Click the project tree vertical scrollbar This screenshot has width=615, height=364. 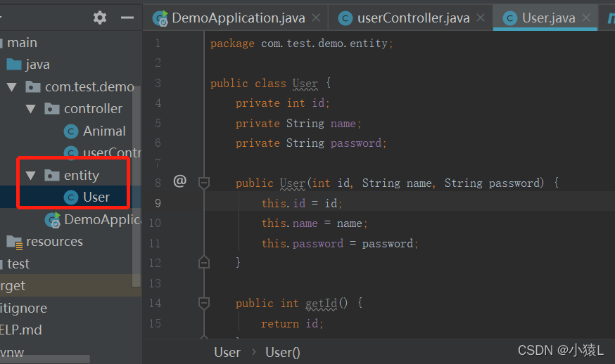click(136, 186)
